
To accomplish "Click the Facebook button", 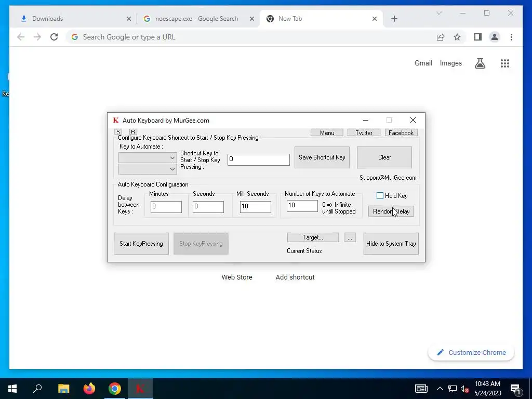I will pos(401,132).
